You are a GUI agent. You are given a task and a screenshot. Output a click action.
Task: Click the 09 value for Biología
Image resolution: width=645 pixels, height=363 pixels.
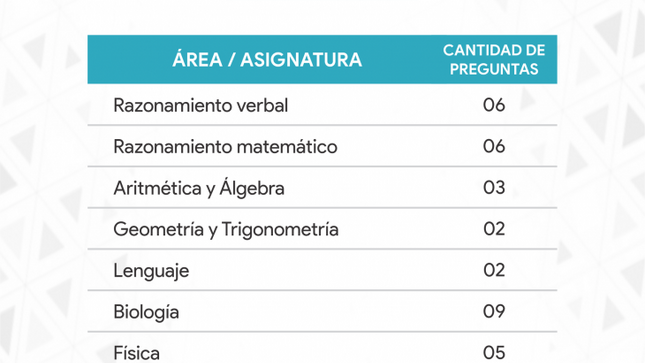[x=494, y=311]
